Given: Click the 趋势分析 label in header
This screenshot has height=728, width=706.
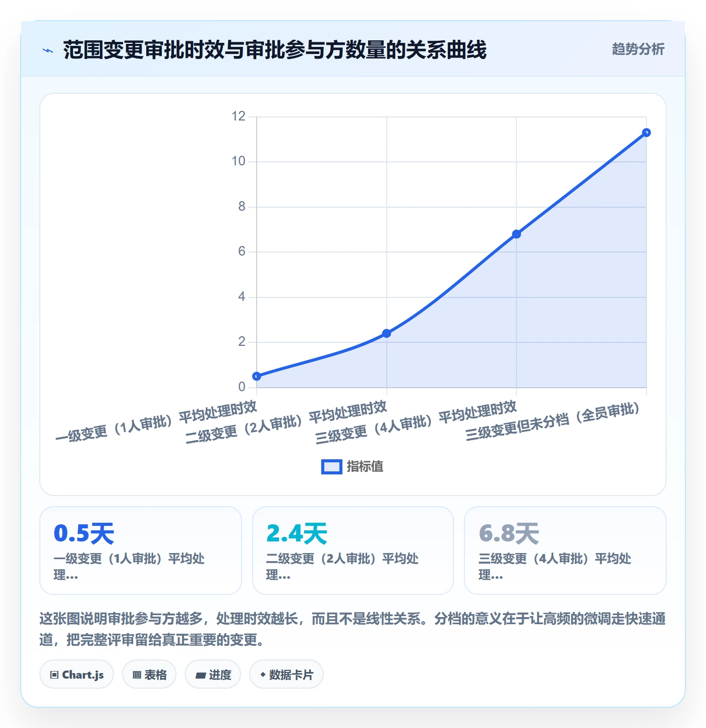Looking at the screenshot, I should 638,49.
